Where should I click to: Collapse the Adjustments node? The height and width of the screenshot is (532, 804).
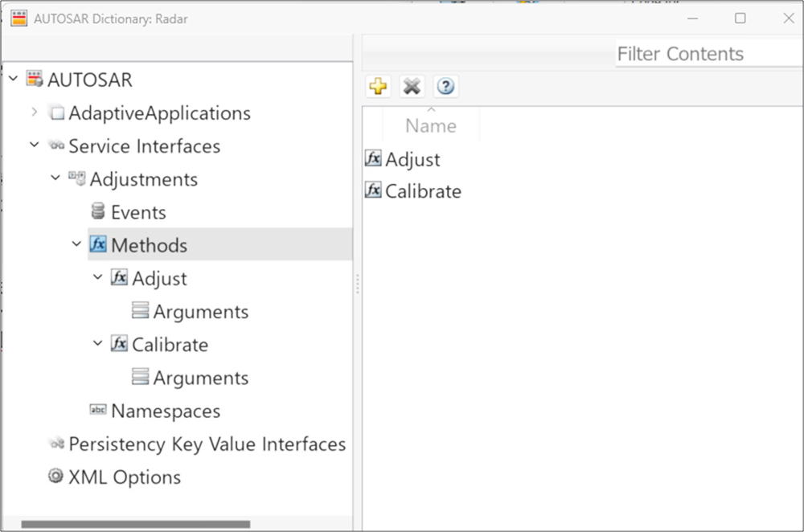[55, 178]
